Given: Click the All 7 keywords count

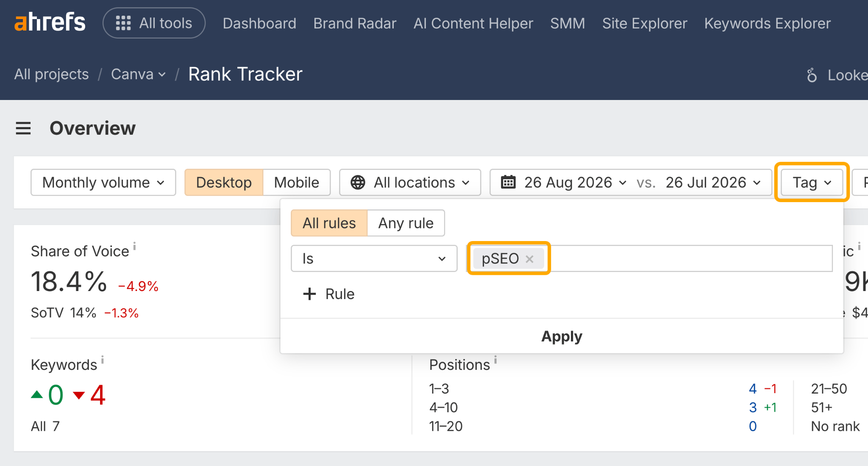Looking at the screenshot, I should click(45, 426).
